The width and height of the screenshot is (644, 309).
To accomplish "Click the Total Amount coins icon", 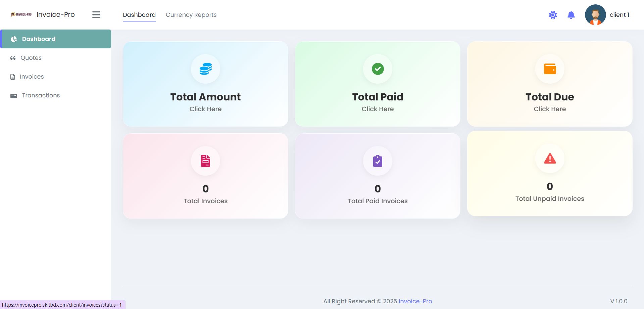I will pyautogui.click(x=205, y=69).
